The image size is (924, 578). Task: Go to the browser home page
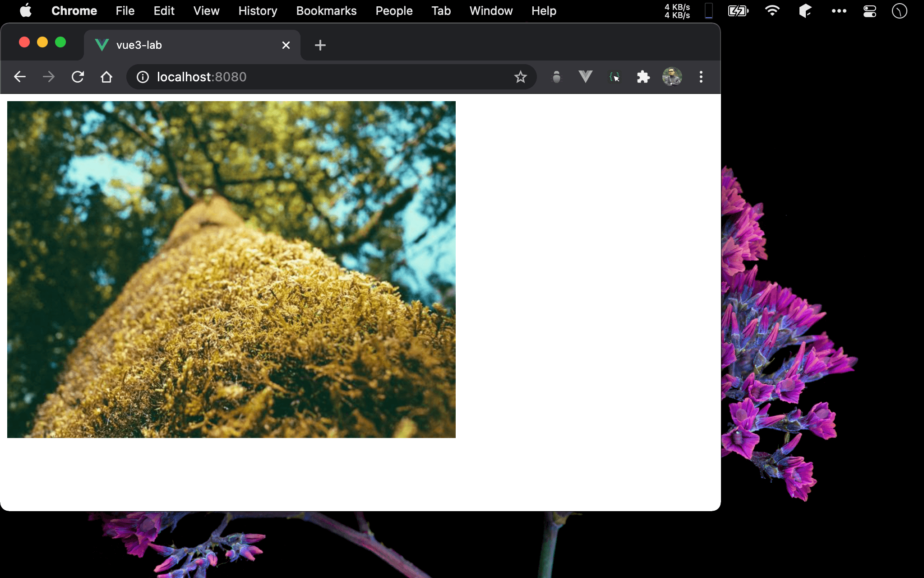(x=106, y=77)
